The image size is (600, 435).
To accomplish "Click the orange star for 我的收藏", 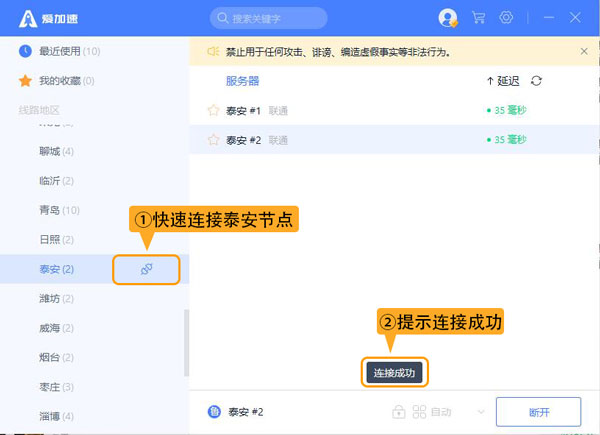I will 25,81.
